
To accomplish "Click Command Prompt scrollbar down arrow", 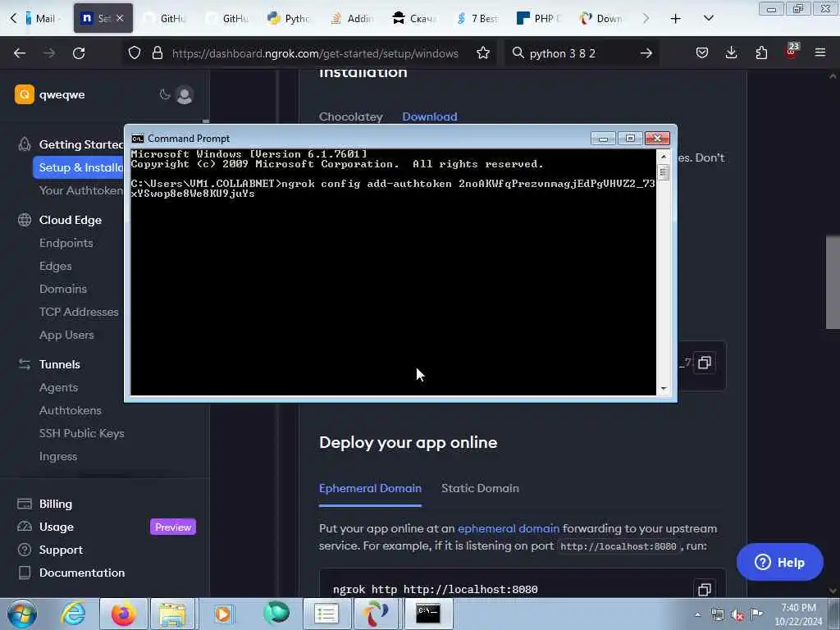I will tap(664, 389).
